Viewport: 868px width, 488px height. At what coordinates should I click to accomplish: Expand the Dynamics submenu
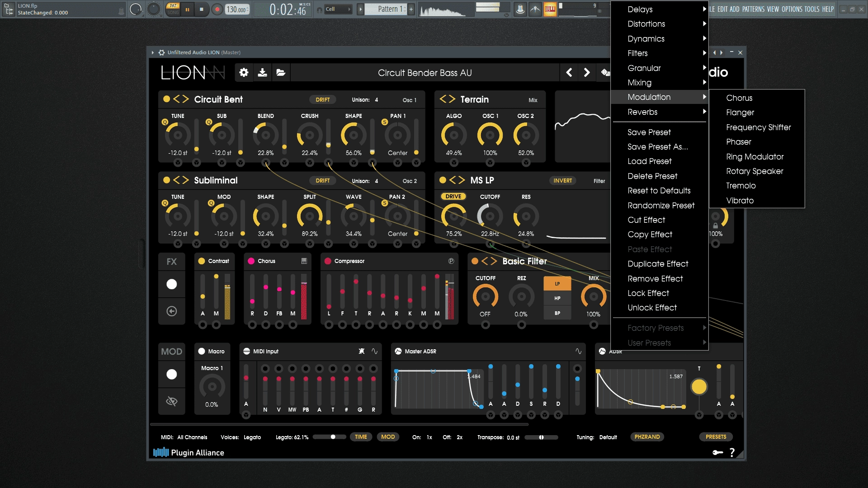point(660,38)
